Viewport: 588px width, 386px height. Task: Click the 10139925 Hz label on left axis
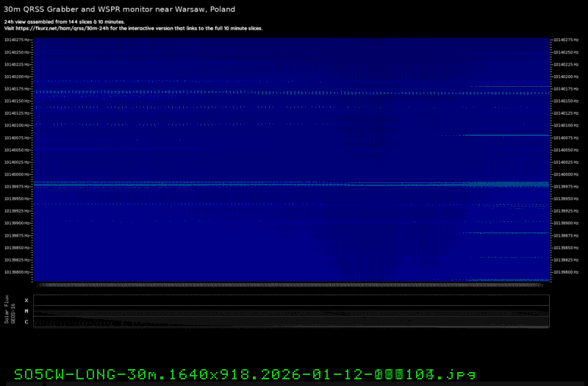click(x=17, y=211)
